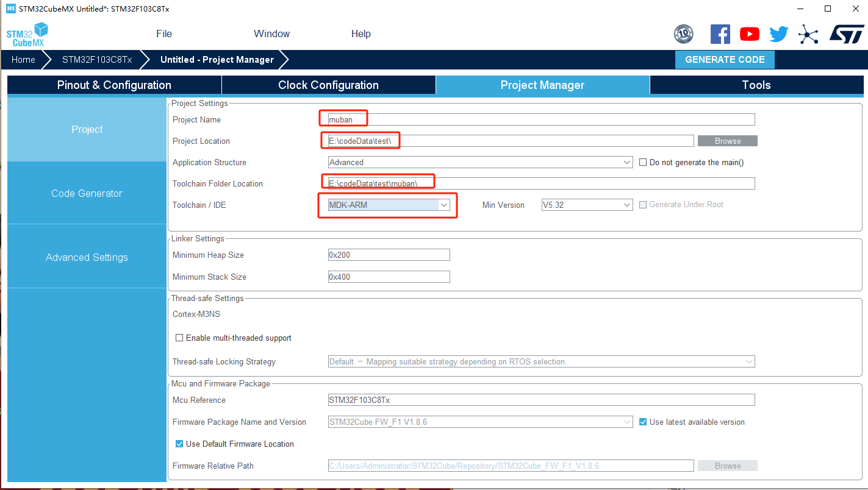Screen dimensions: 868x490
Task: Click the GENERATE CODE button
Action: tap(725, 59)
